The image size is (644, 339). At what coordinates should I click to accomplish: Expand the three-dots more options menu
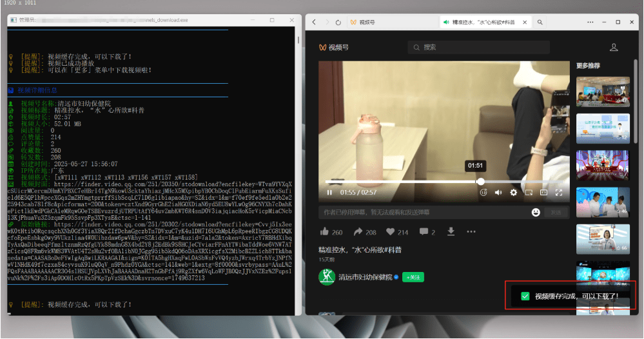[x=471, y=232]
